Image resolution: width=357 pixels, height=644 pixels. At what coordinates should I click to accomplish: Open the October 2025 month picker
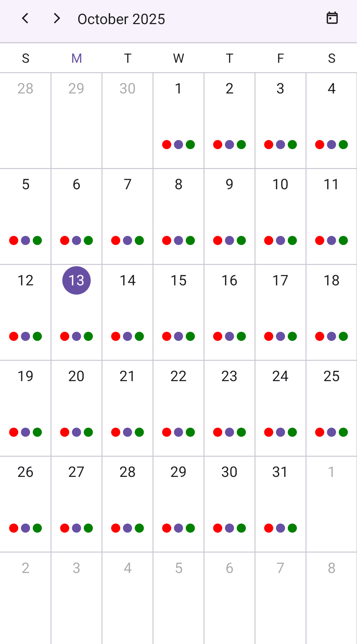pos(121,19)
